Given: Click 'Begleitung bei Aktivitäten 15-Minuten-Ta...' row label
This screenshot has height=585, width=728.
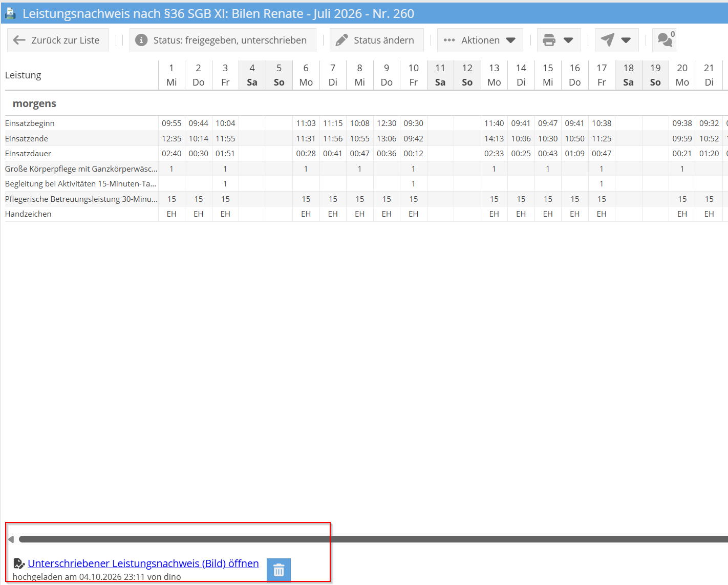Looking at the screenshot, I should tap(81, 184).
